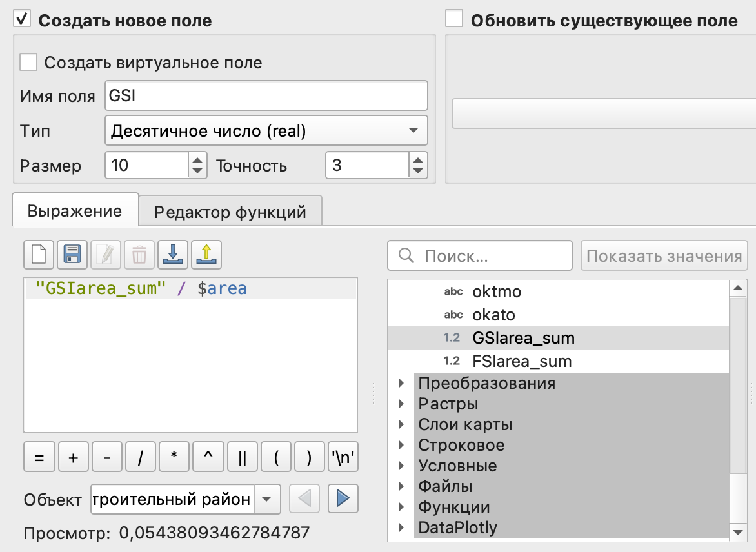Go to next feature with right arrow
Image resolution: width=756 pixels, height=552 pixels.
(343, 498)
